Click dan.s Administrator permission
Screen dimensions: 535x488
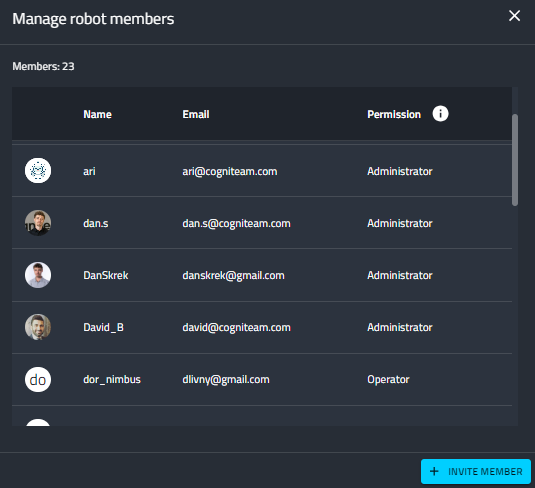pyautogui.click(x=400, y=224)
